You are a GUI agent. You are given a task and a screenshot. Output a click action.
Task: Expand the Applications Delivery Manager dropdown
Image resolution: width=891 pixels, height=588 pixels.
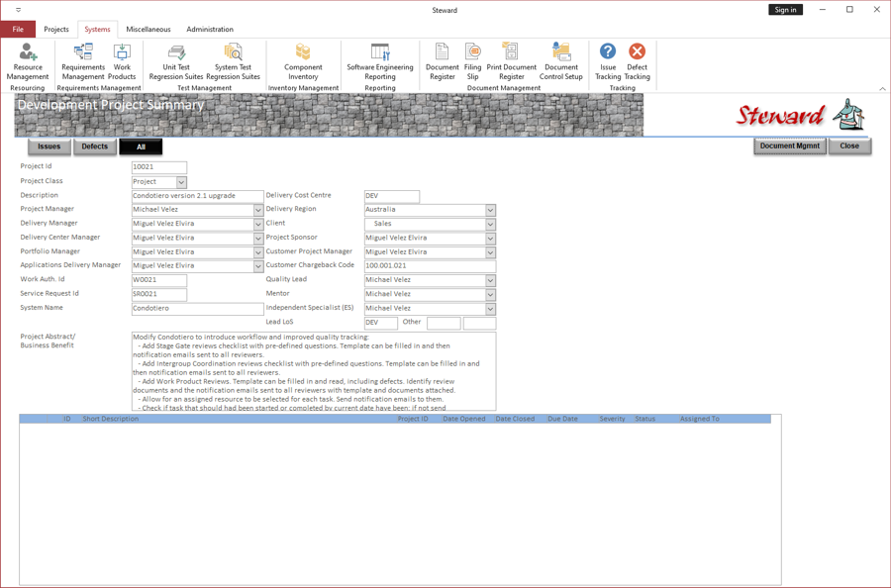258,266
